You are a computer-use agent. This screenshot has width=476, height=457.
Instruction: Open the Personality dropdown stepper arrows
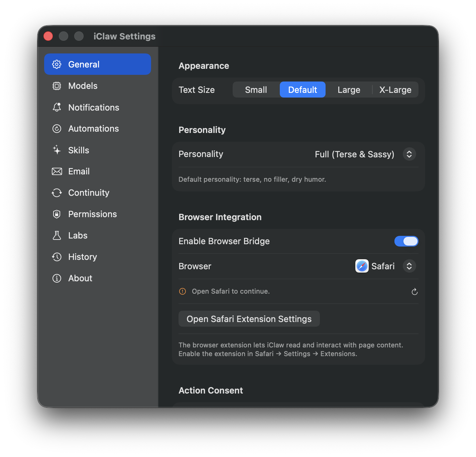click(x=409, y=154)
